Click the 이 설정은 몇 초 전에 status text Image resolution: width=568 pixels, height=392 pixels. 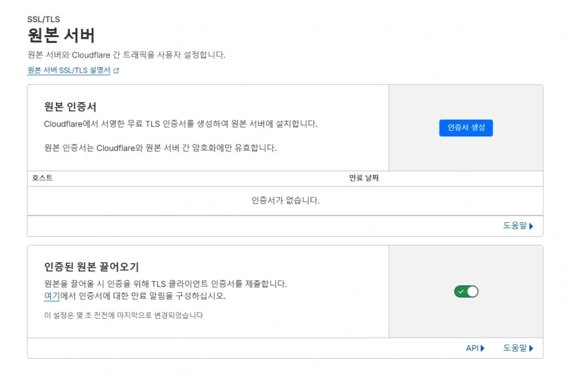pos(124,315)
